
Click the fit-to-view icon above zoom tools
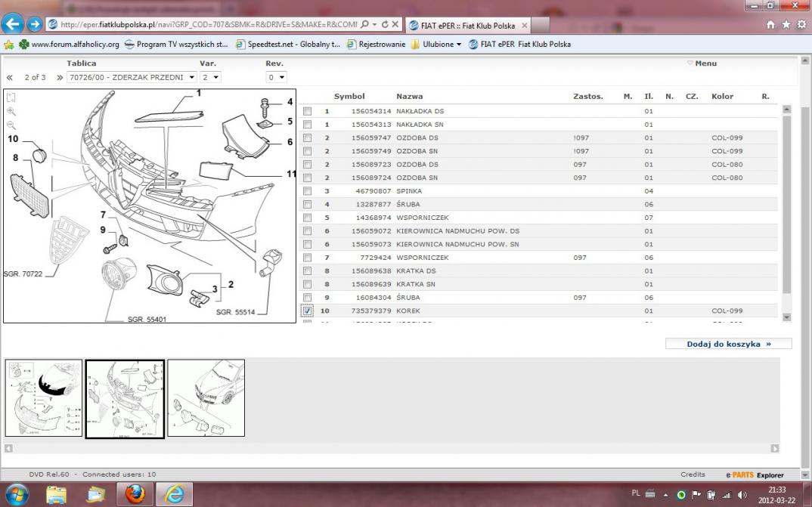tap(11, 97)
